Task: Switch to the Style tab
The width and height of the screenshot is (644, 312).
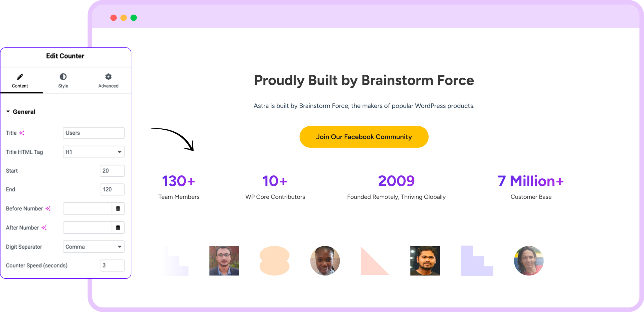Action: 63,81
